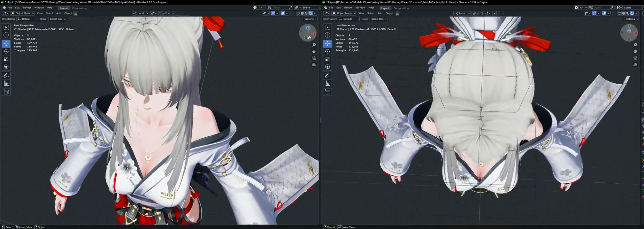This screenshot has width=644, height=229.
Task: Open Object Mode dropdown in right window
Action: point(344,13)
